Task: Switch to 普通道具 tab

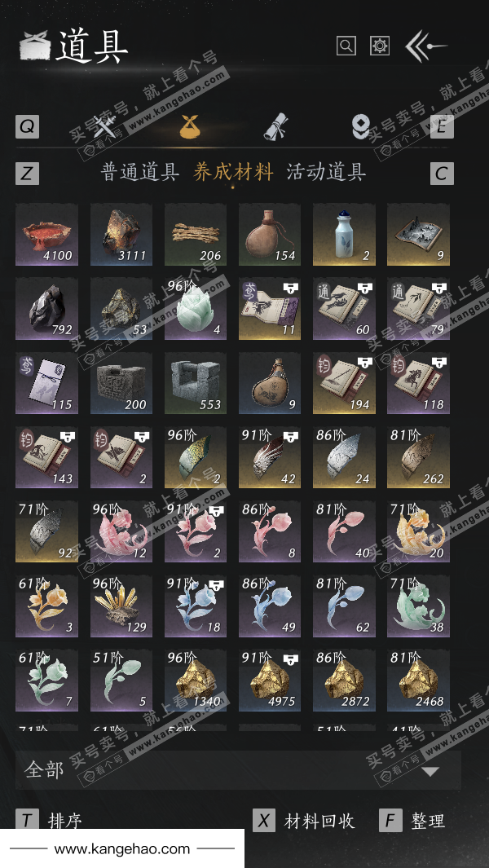Action: click(139, 172)
